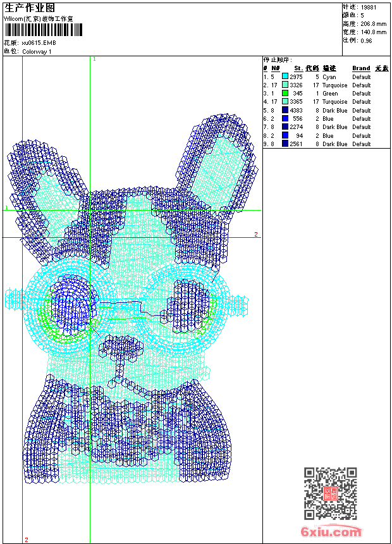
Task: Click the '针数: 19881' stitch total
Action: [x=360, y=8]
